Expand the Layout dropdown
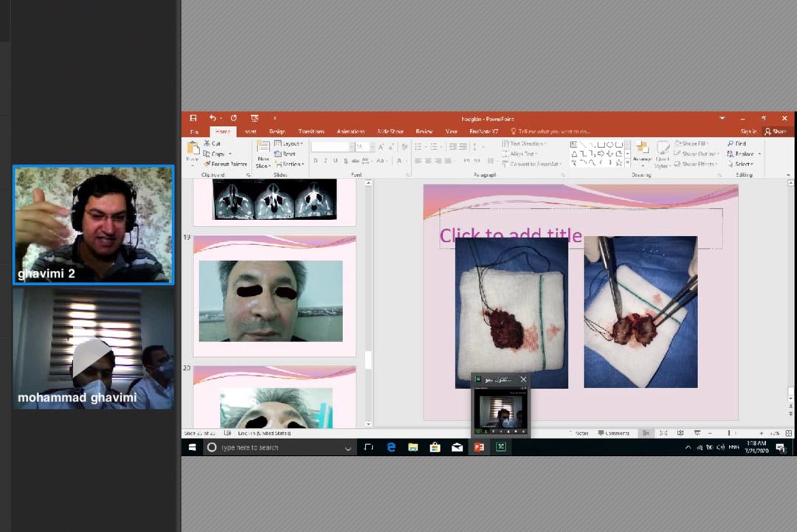The width and height of the screenshot is (797, 532). click(289, 144)
